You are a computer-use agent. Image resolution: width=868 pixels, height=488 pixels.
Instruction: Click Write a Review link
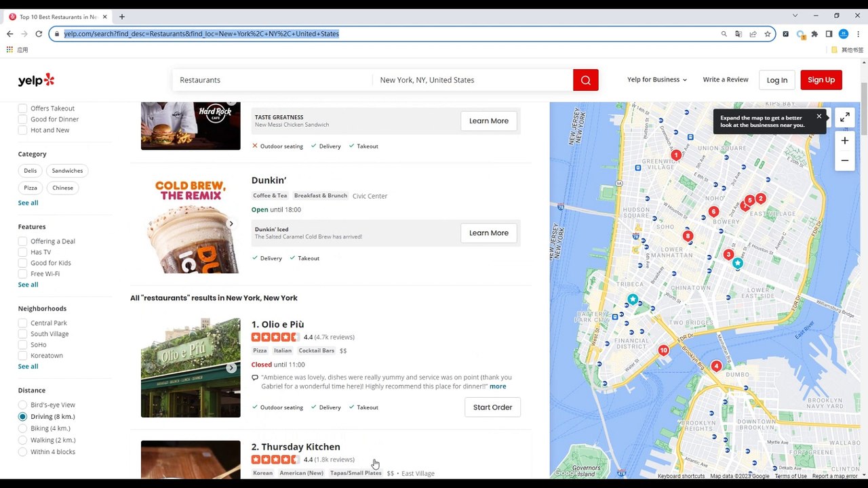point(726,80)
